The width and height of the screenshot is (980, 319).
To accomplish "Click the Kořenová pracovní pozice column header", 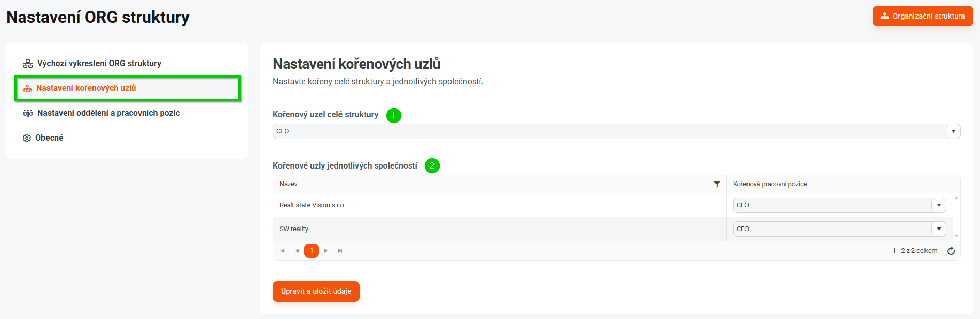I will [x=770, y=184].
